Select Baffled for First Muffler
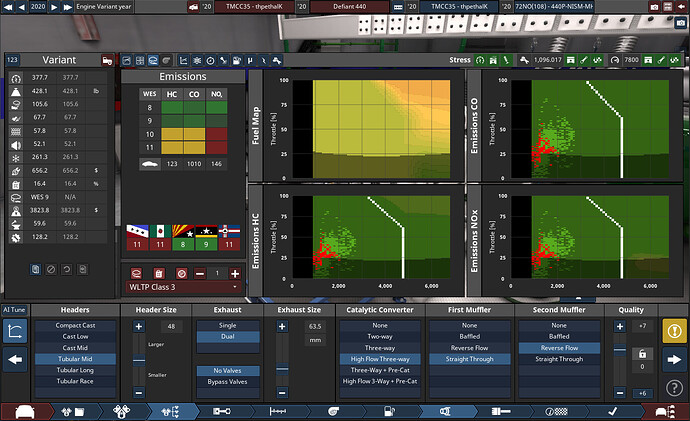Image resolution: width=690 pixels, height=421 pixels. click(x=470, y=336)
